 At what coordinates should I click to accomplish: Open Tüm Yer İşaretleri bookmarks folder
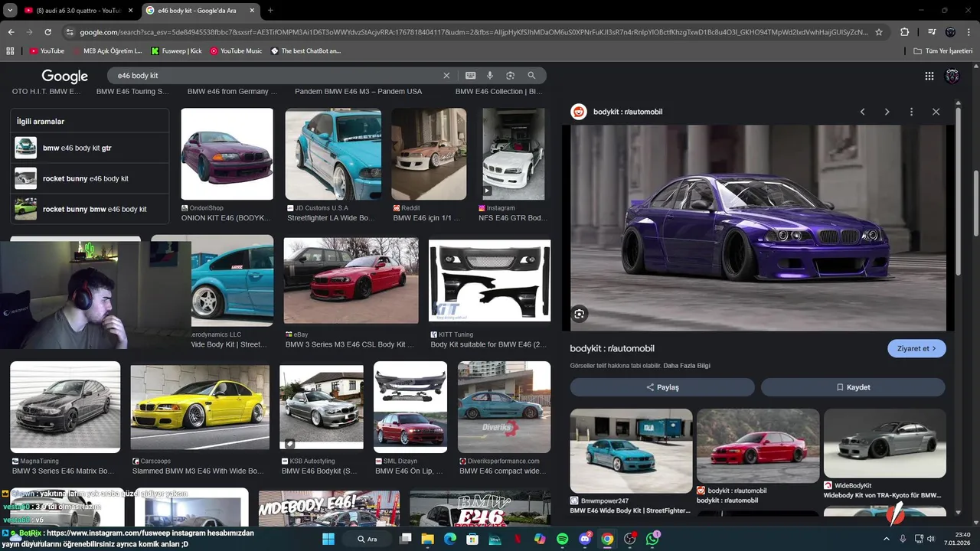943,51
